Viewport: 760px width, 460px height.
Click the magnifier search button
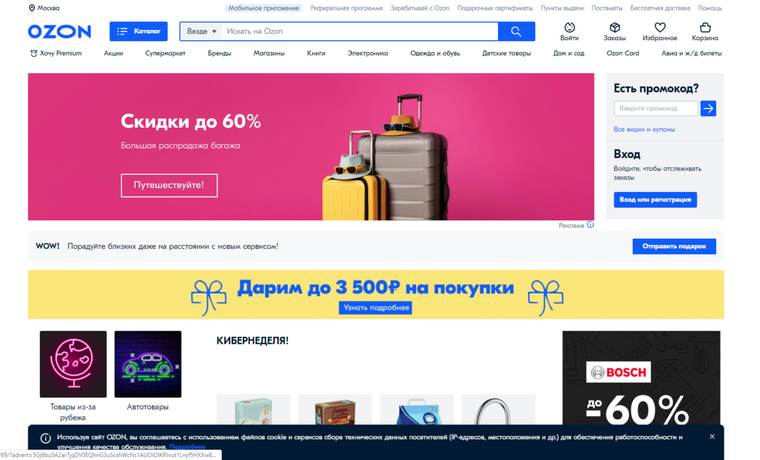[x=516, y=32]
